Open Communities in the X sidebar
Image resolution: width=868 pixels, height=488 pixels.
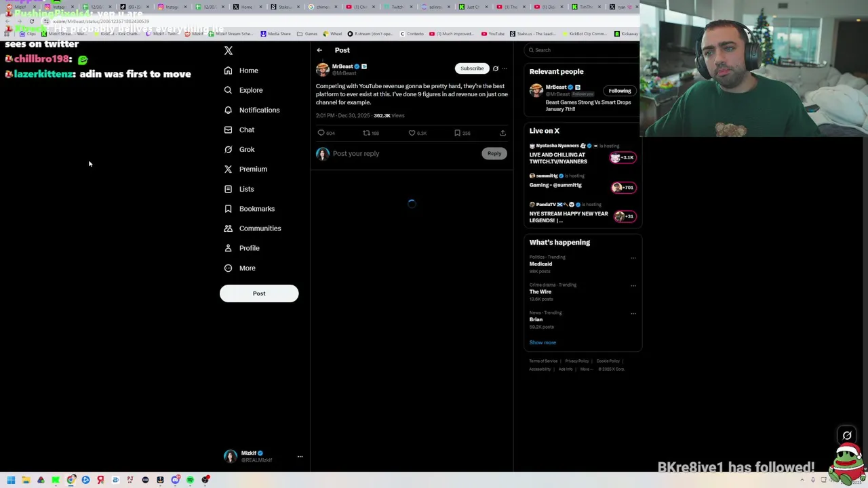[252, 228]
